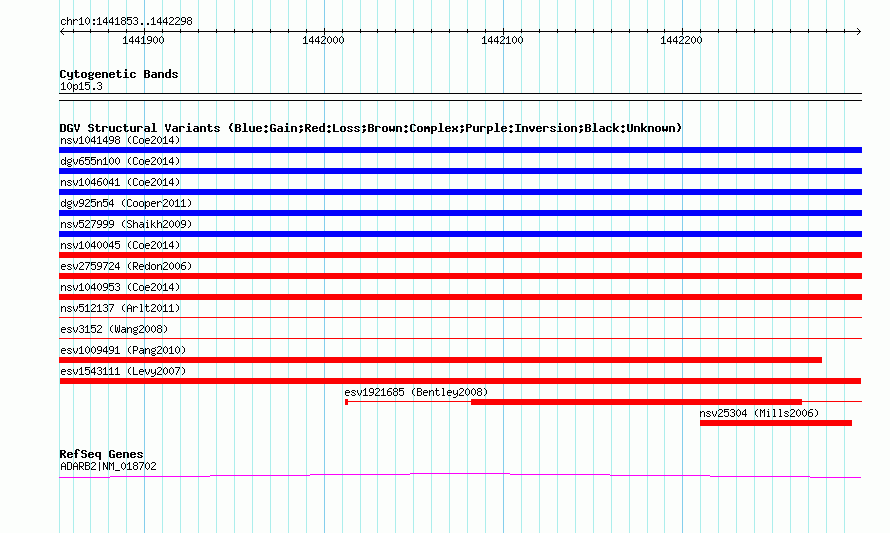The height and width of the screenshot is (533, 890).
Task: Open nsv1046041 (Coe2014) variant entry
Action: click(120, 182)
